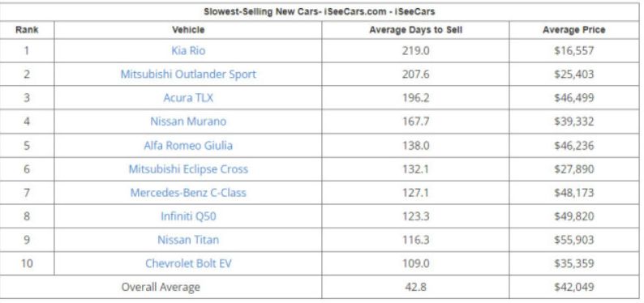This screenshot has height=303, width=644.
Task: Open the Acura TLX link
Action: click(188, 98)
